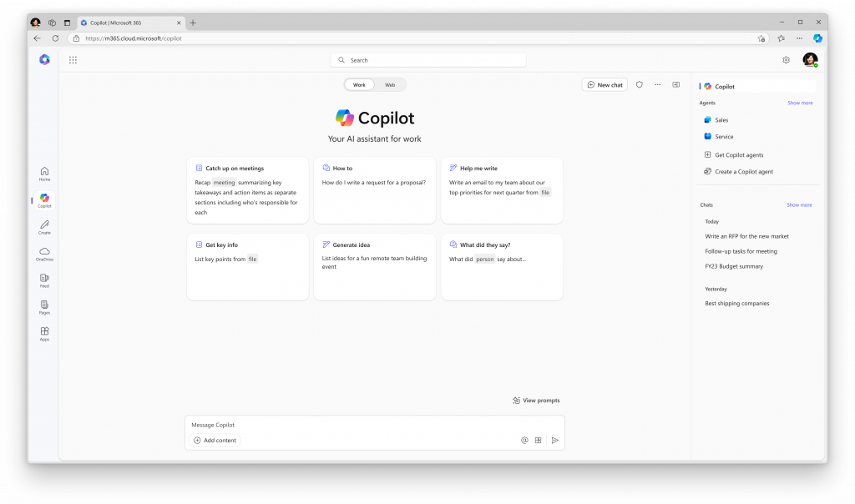
Task: Select the Get key info card
Action: coord(247,267)
